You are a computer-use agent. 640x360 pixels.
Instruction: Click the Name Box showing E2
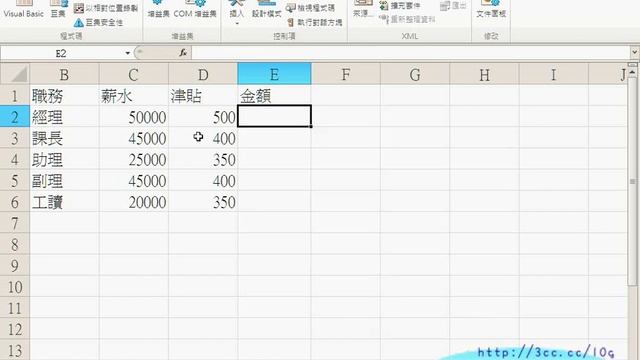61,53
